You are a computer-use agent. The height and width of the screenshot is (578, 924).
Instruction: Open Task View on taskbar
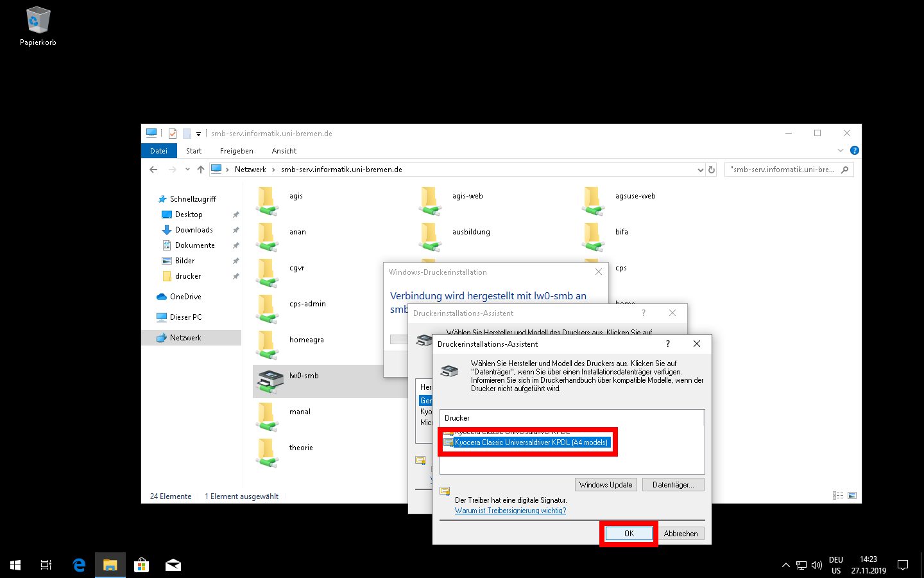46,565
